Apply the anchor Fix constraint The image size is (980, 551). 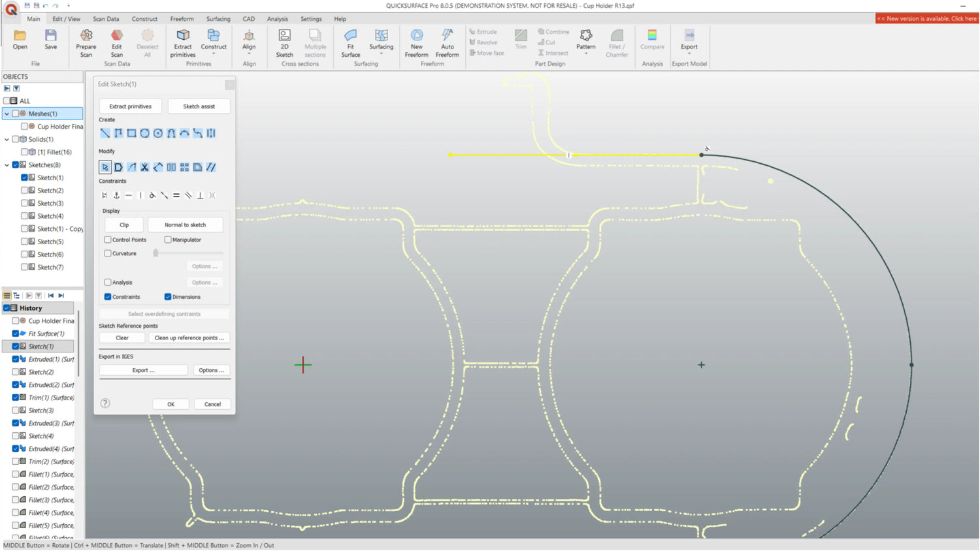coord(116,195)
